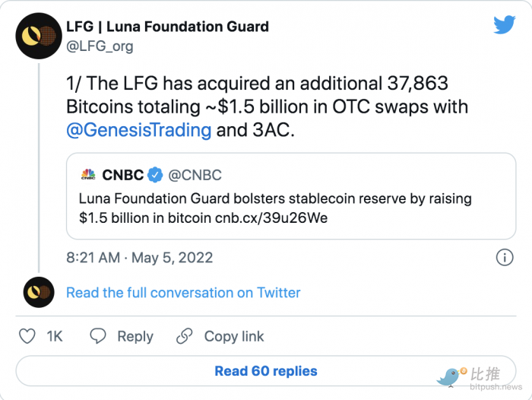Click the reply speech bubble icon
Image resolution: width=532 pixels, height=400 pixels.
coord(98,336)
